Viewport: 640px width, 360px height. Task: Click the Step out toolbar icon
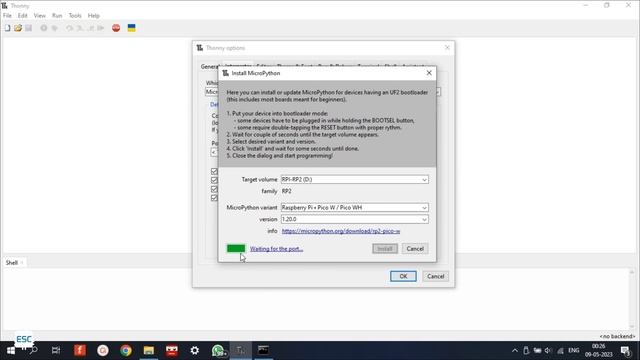pyautogui.click(x=91, y=28)
